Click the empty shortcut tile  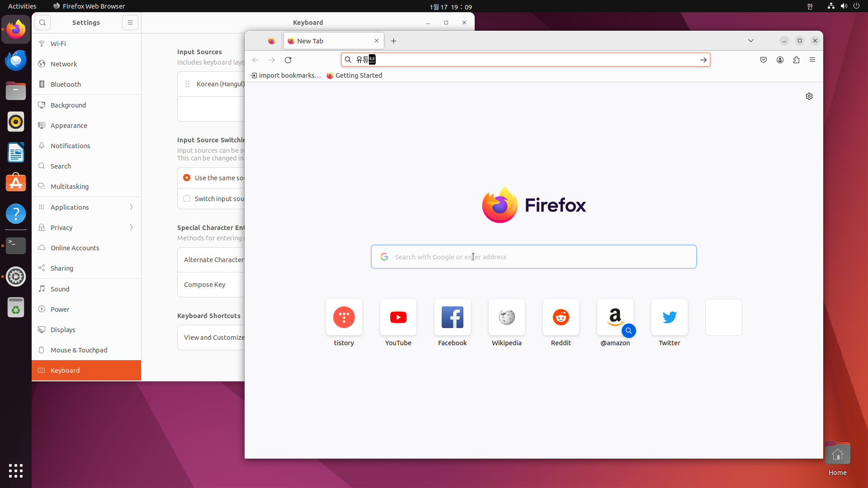point(724,317)
